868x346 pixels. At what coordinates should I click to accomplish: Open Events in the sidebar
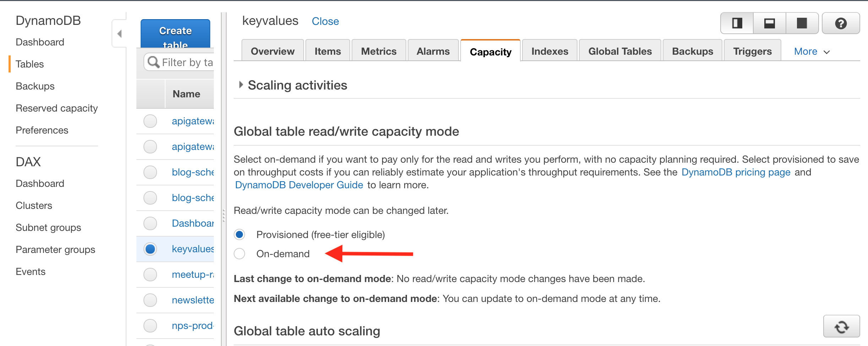pos(31,271)
